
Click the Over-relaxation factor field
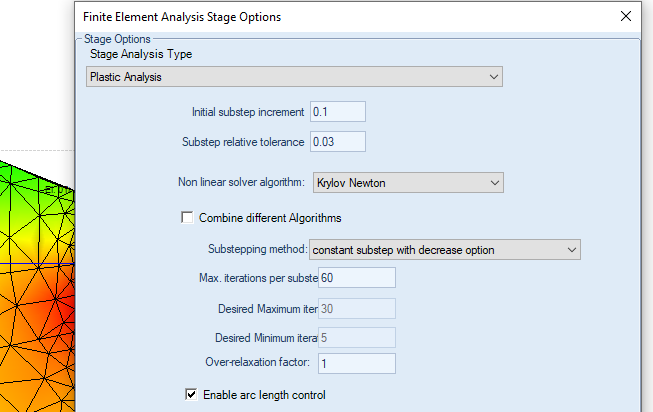(x=357, y=364)
